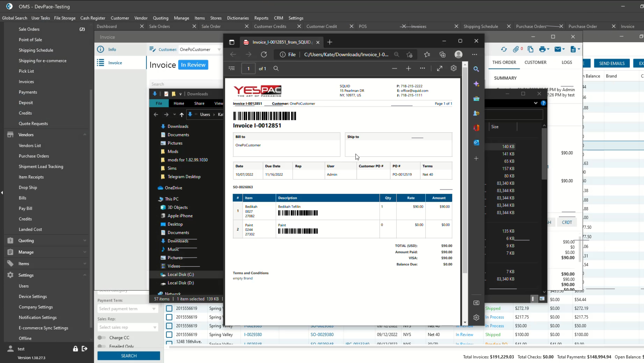Click the SEARCH button
The height and width of the screenshot is (363, 644).
[x=129, y=356]
